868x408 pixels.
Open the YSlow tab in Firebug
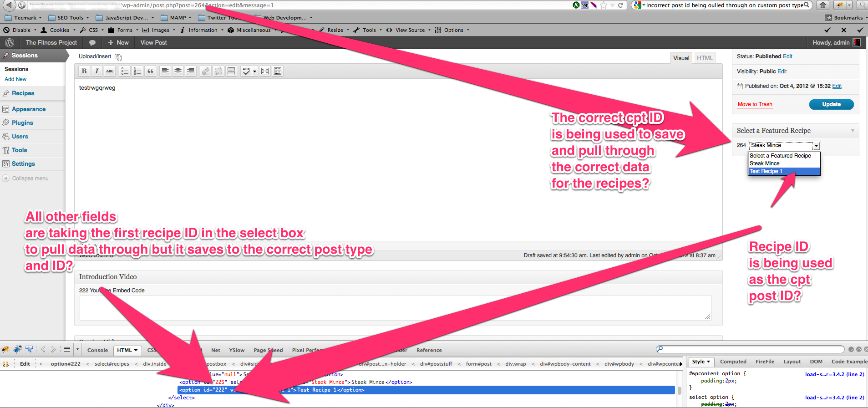[237, 350]
